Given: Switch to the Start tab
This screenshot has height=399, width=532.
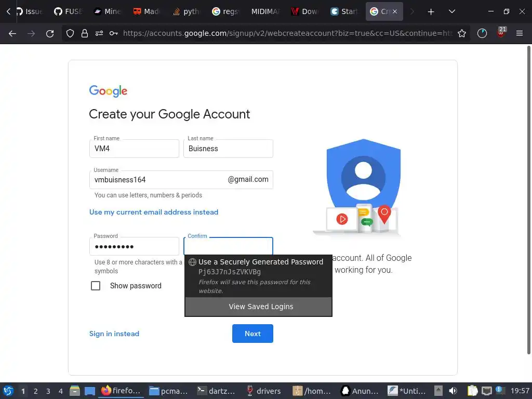Looking at the screenshot, I should (x=343, y=11).
